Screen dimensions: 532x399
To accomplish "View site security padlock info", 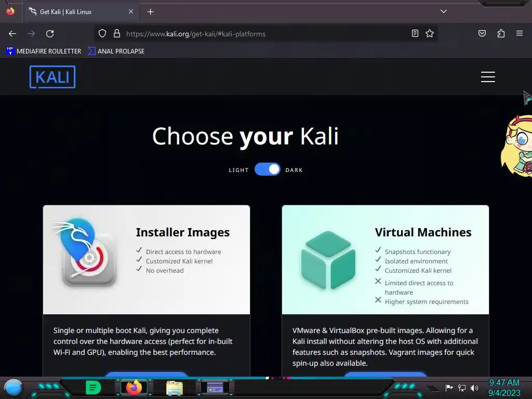I will pyautogui.click(x=117, y=34).
